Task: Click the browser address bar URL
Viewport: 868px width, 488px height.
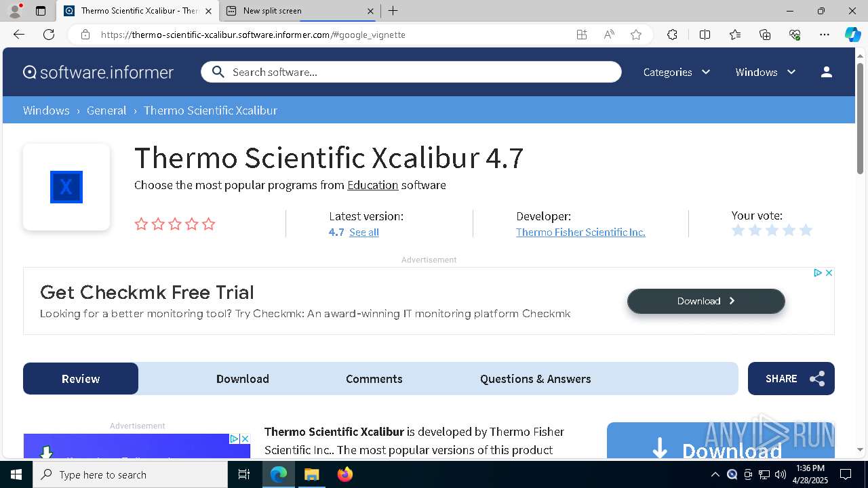Action: click(x=253, y=35)
